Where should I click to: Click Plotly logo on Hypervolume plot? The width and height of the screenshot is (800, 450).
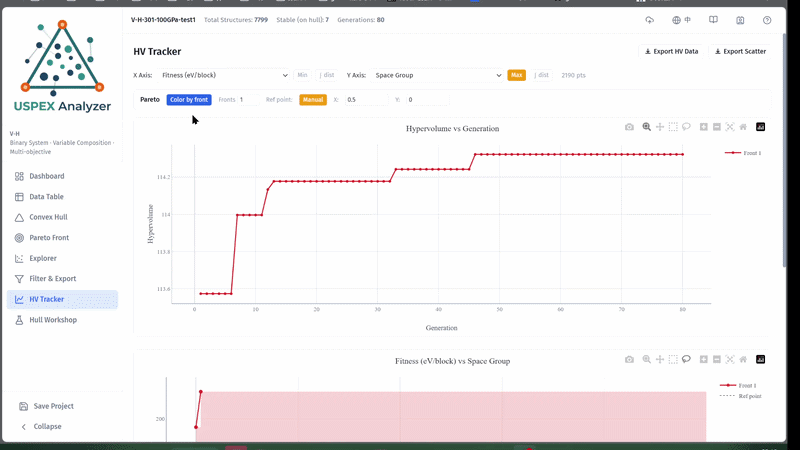click(761, 127)
